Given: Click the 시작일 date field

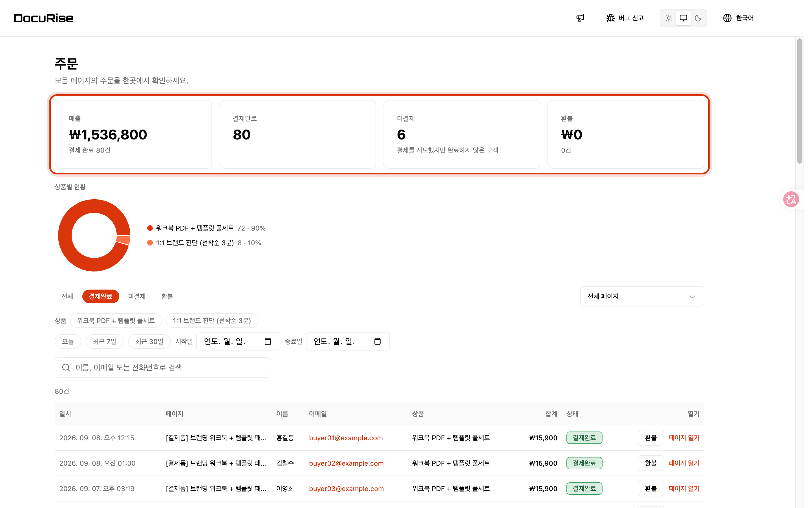Looking at the screenshot, I should [238, 341].
